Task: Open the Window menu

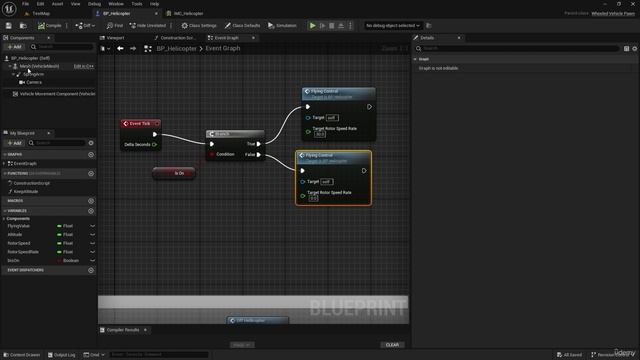Action: [116, 4]
